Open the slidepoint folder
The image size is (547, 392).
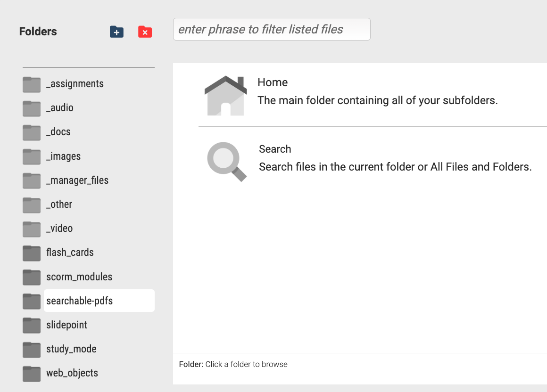(x=66, y=325)
